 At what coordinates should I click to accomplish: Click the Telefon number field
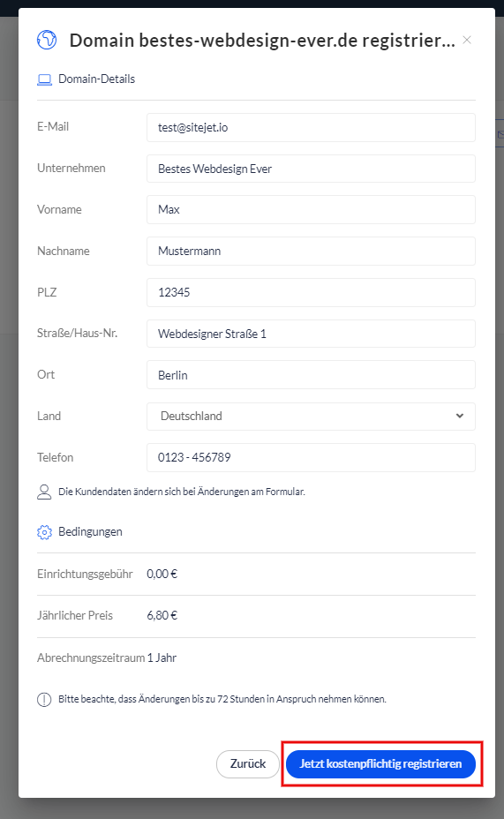coord(311,457)
